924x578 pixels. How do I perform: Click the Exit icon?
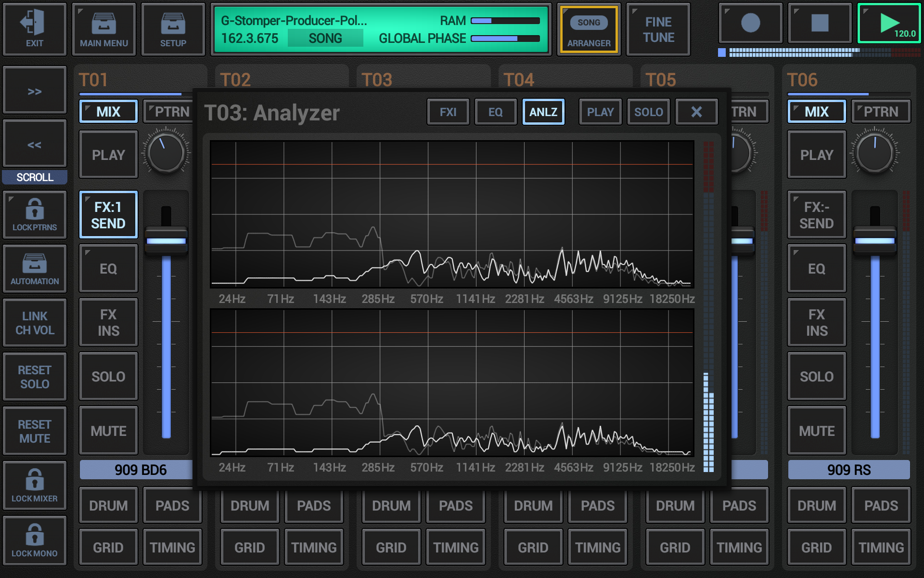click(34, 29)
